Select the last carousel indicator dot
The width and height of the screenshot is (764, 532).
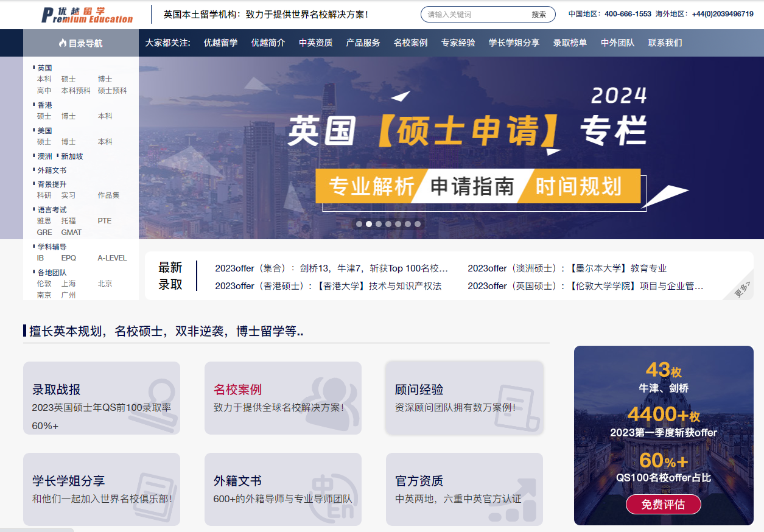pos(418,224)
